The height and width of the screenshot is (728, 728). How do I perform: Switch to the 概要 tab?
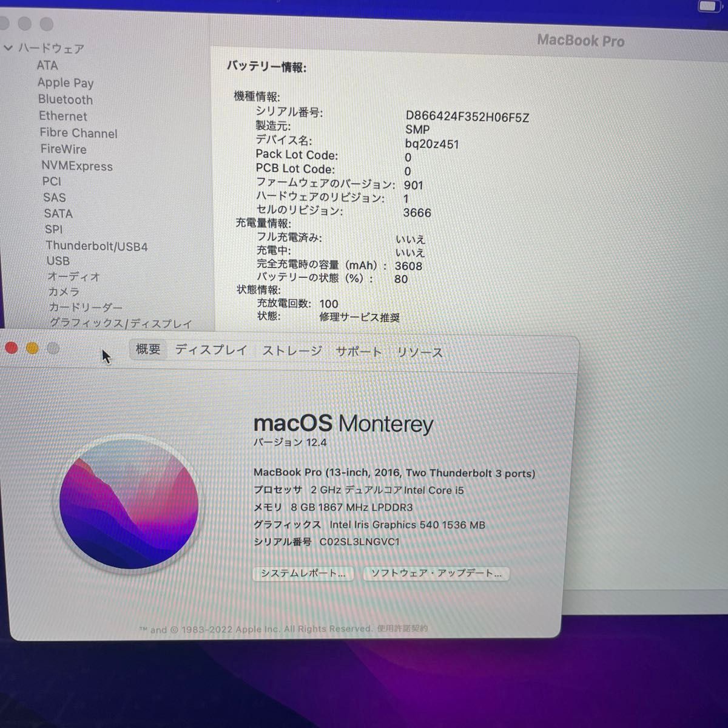click(148, 349)
